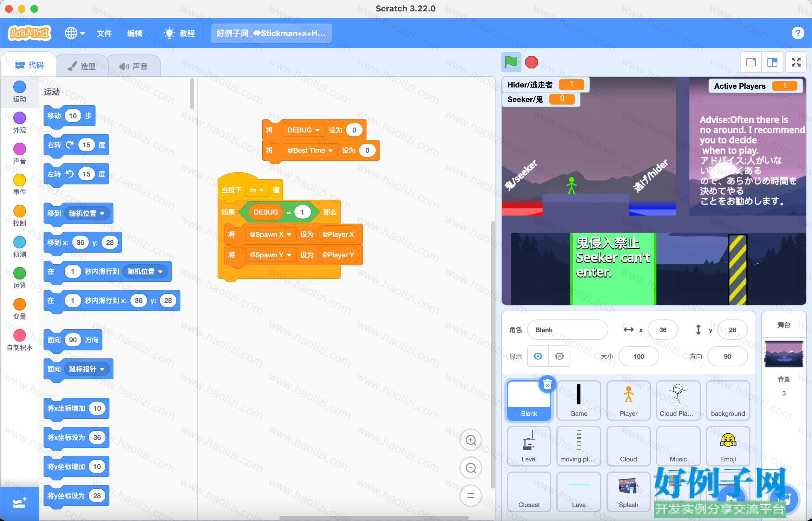Open the 编辑 edit menu
The height and width of the screenshot is (521, 812).
(x=134, y=33)
